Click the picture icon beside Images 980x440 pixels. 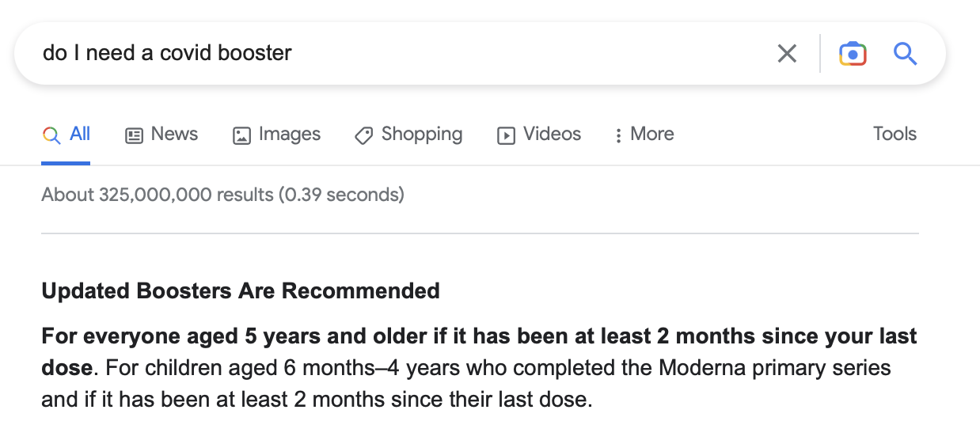pyautogui.click(x=241, y=135)
